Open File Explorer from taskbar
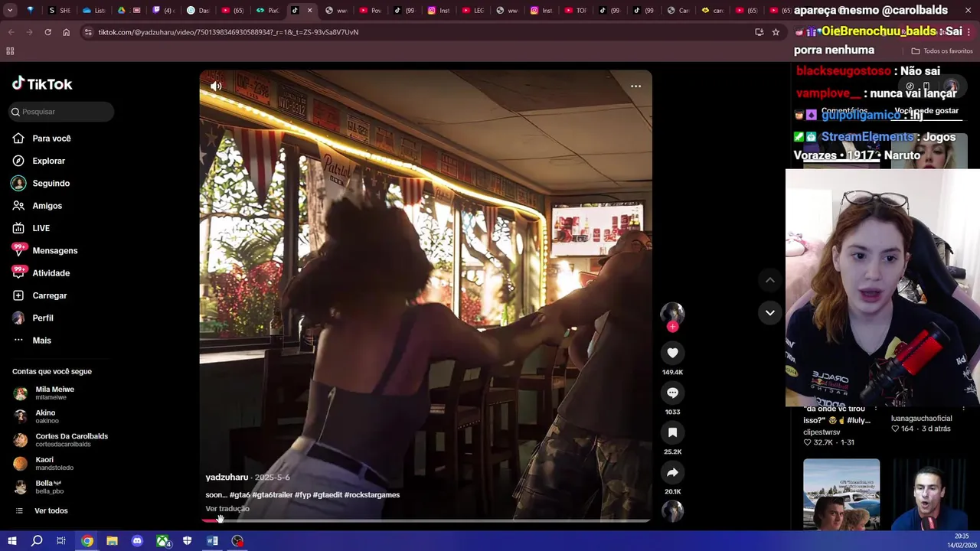This screenshot has height=551, width=980. [112, 541]
